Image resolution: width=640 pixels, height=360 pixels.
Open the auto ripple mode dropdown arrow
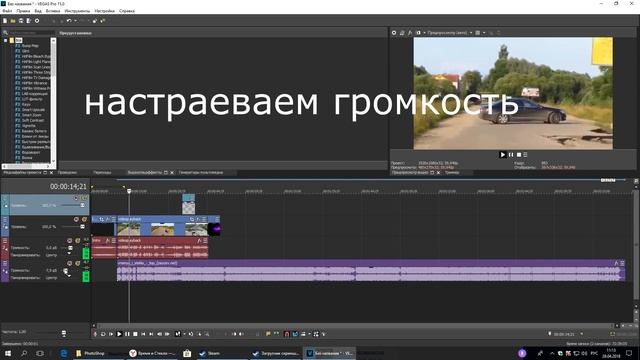pyautogui.click(x=309, y=334)
